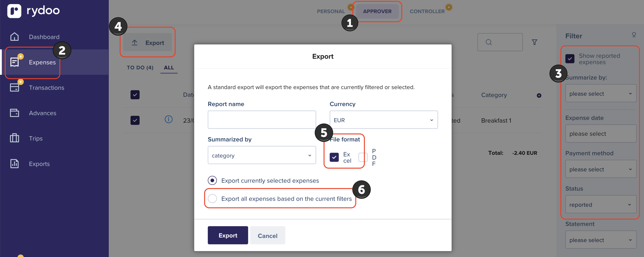Switch to the CONTROLLER tab
The width and height of the screenshot is (644, 257).
(x=427, y=11)
